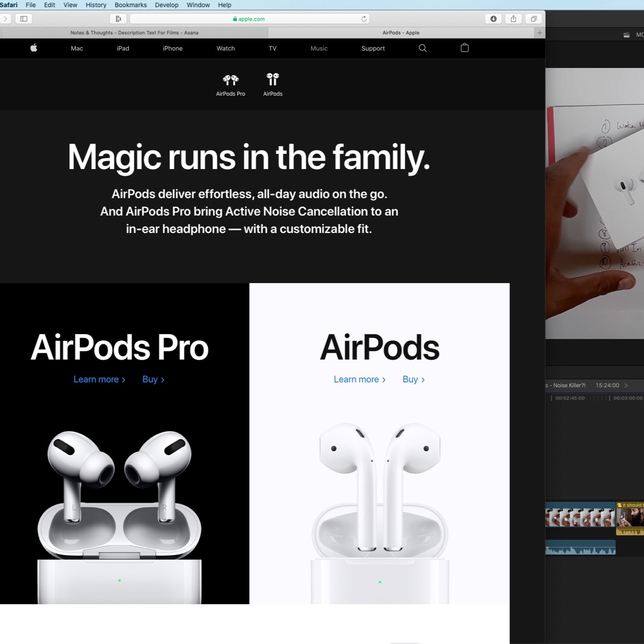Reload the page with the refresh icon

pos(364,19)
